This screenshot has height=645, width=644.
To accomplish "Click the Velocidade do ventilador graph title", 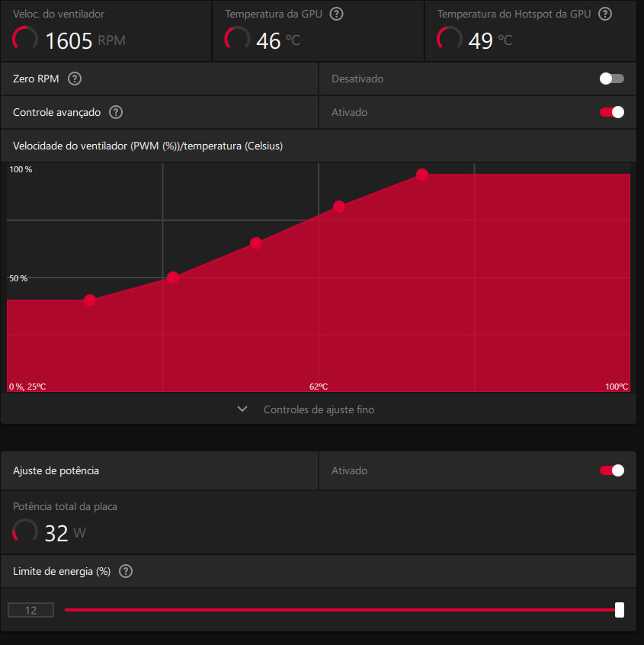I will click(x=148, y=146).
